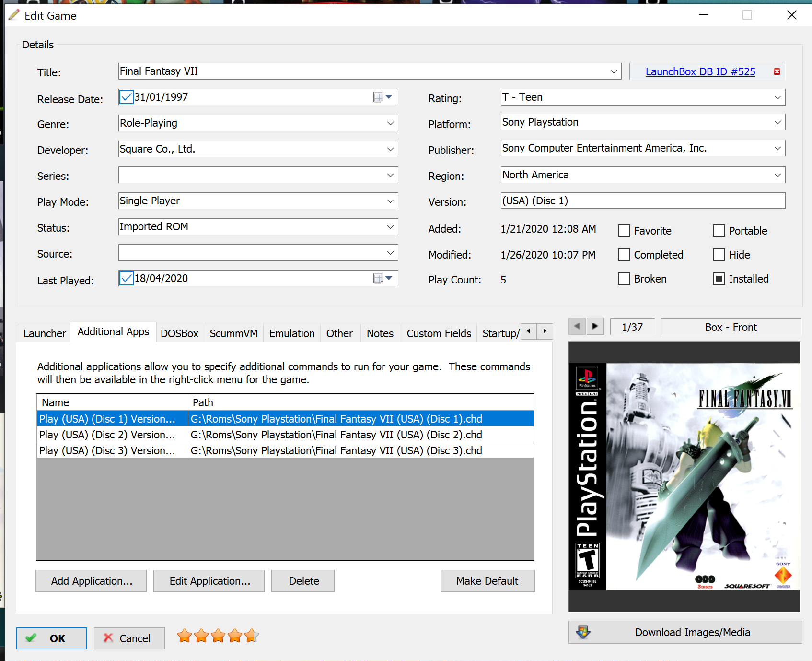Set rating to four stars

point(235,636)
